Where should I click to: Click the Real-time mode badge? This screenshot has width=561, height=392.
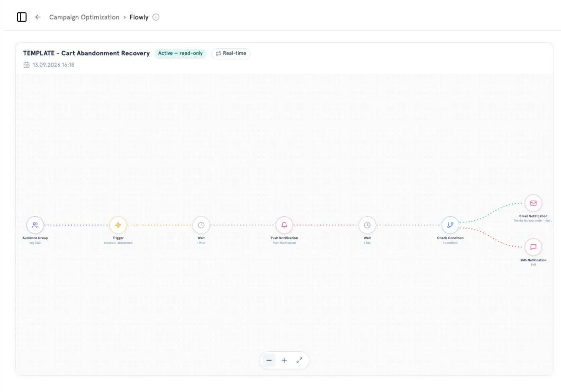tap(231, 53)
